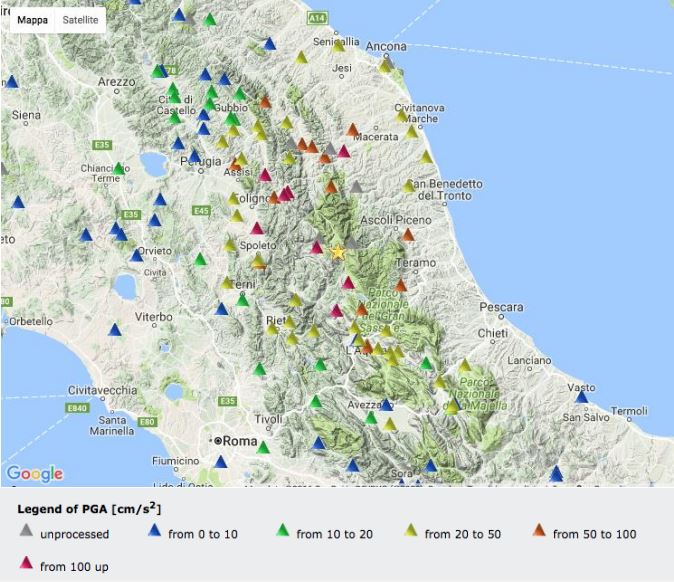Click the Pescara city label on map

point(501,306)
